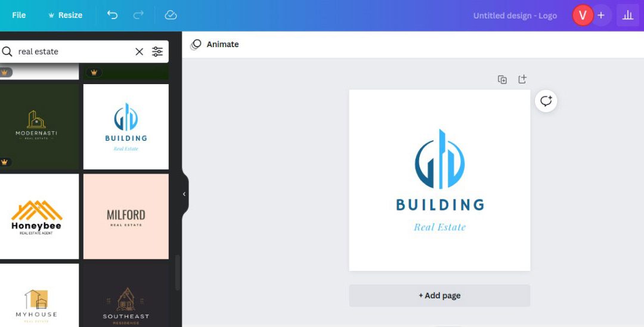Click the redo arrow
Viewport: 644px width, 327px height.
(x=138, y=15)
